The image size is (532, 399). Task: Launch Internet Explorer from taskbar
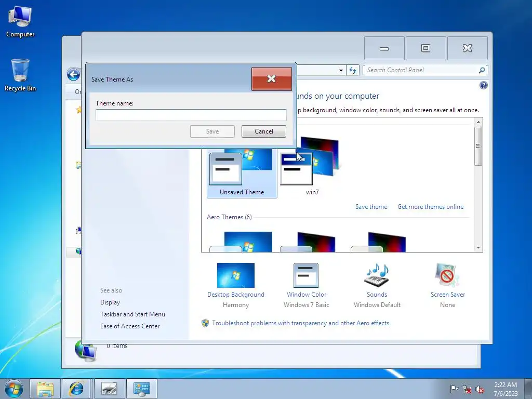76,389
